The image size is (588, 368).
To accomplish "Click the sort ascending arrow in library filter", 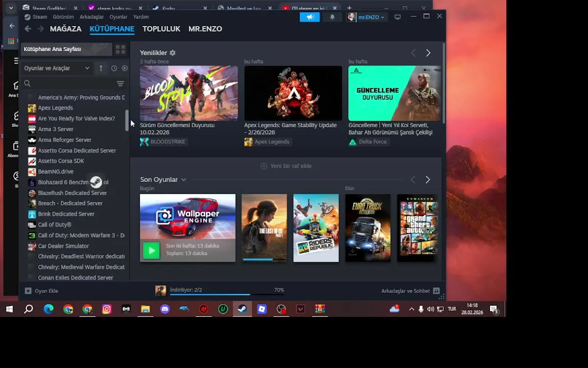I will [101, 68].
